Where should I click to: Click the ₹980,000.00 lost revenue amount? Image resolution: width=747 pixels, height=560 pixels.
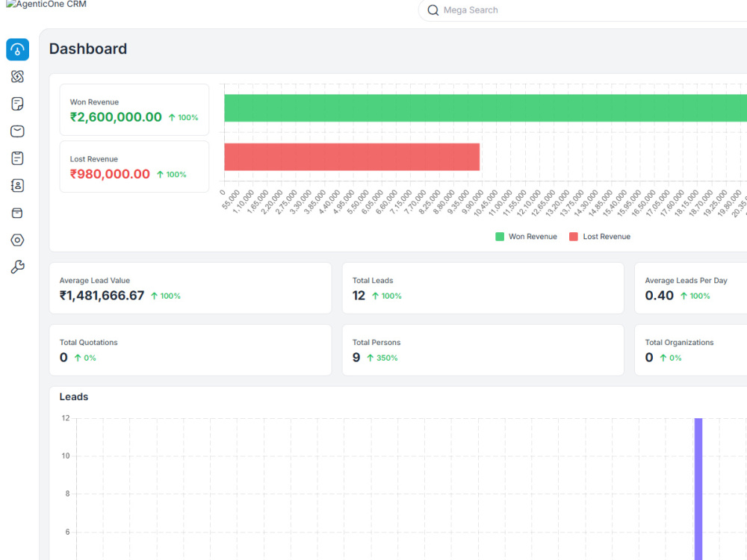tap(110, 174)
